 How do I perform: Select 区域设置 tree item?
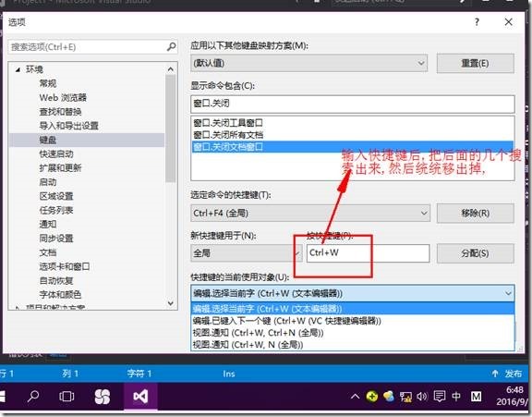click(56, 196)
